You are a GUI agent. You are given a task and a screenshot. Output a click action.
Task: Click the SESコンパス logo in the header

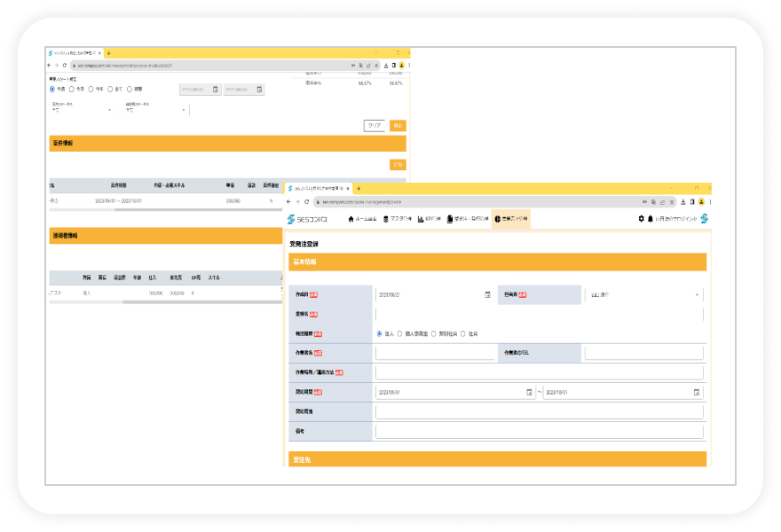pyautogui.click(x=307, y=219)
